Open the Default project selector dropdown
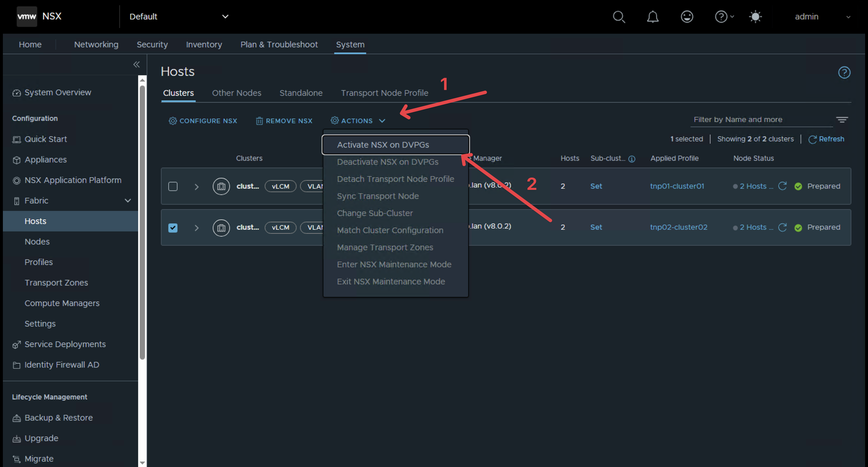Image resolution: width=868 pixels, height=467 pixels. 179,17
